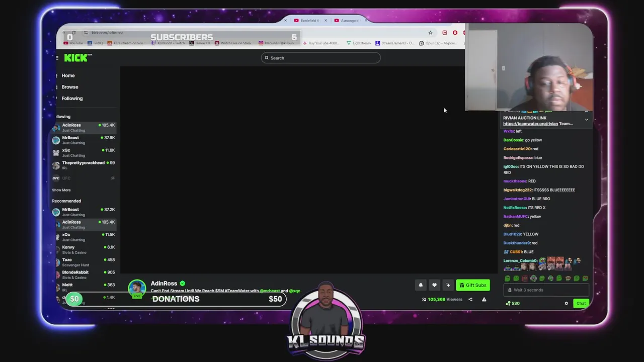The image size is (644, 362).
Task: Open Browse in Kick sidebar
Action: [70, 87]
